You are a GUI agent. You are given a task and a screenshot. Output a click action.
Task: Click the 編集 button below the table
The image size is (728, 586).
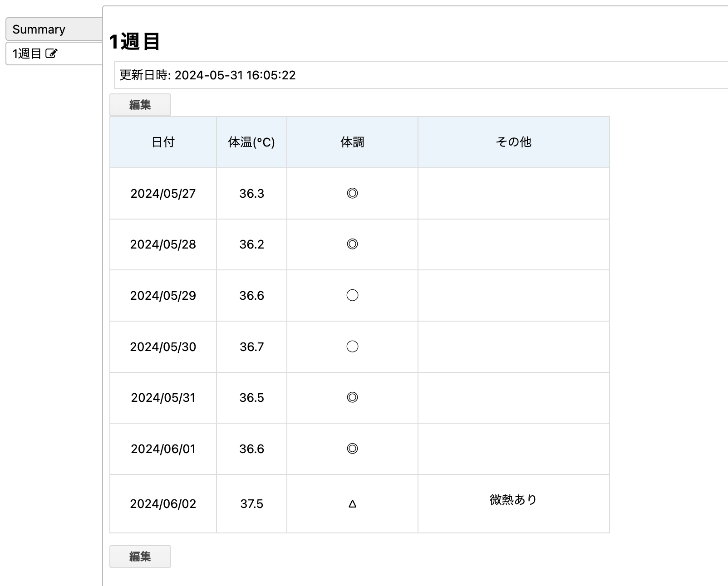(x=140, y=557)
